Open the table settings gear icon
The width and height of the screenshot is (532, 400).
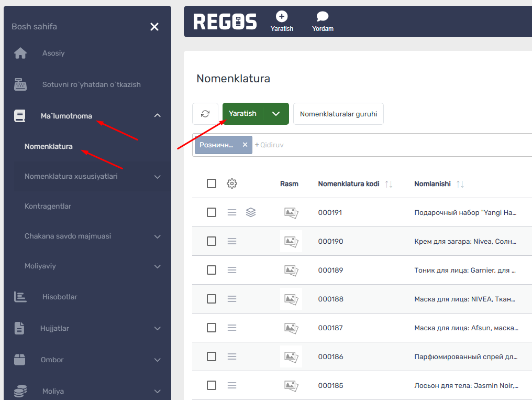pos(232,183)
